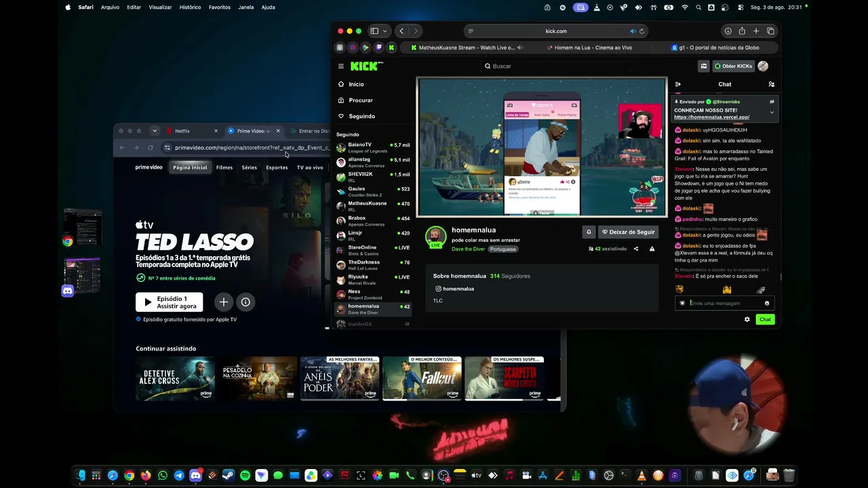Click the Portuguese language tag
This screenshot has height=488, width=868.
tap(503, 249)
